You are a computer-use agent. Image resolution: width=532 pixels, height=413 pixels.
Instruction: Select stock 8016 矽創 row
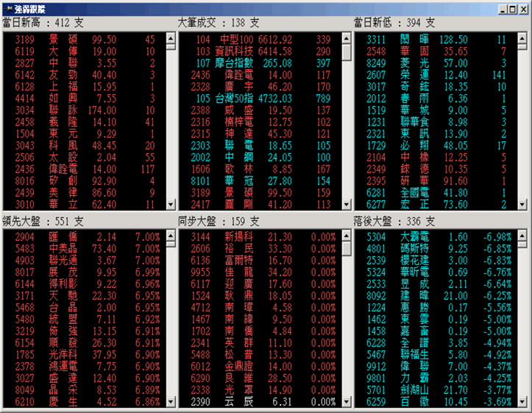click(x=85, y=181)
